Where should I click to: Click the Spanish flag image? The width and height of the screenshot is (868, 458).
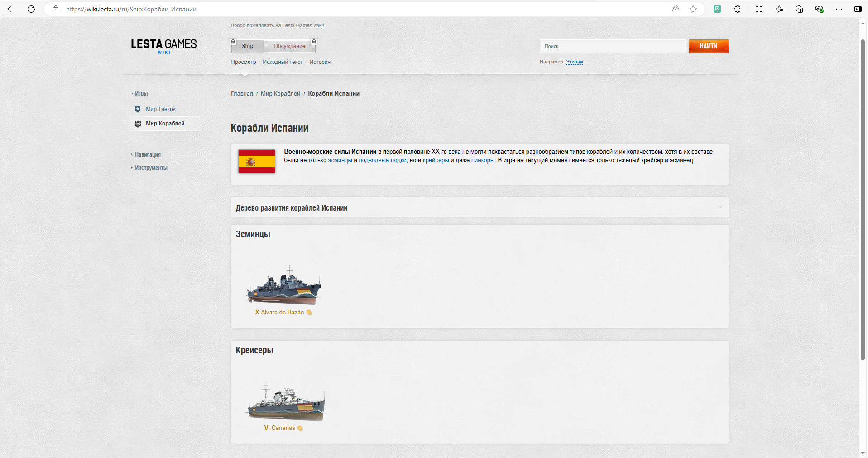(x=257, y=161)
